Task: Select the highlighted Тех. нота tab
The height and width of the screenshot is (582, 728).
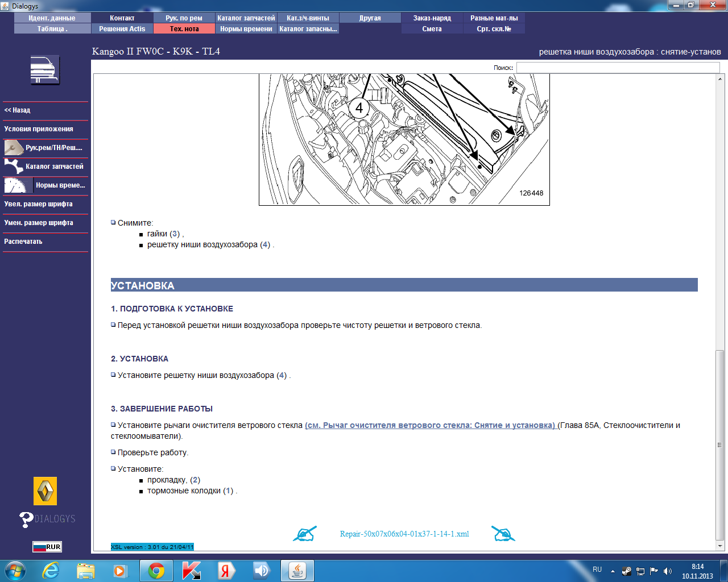Action: coord(184,29)
